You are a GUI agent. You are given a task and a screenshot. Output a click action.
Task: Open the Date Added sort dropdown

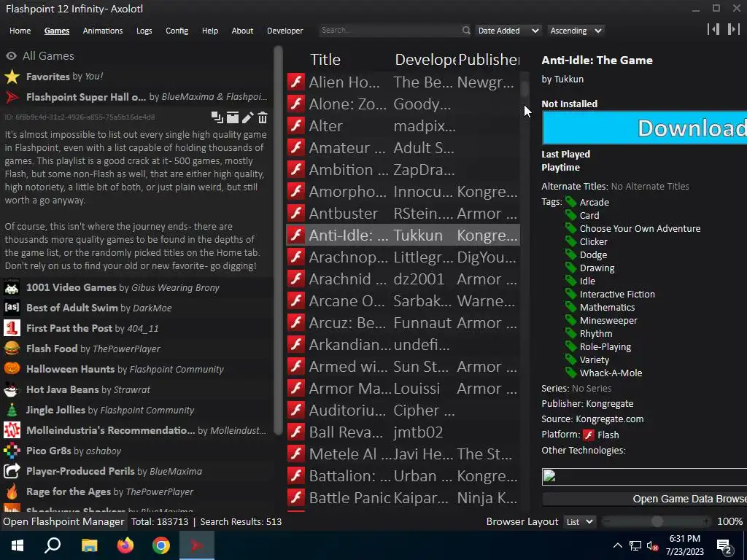508,31
